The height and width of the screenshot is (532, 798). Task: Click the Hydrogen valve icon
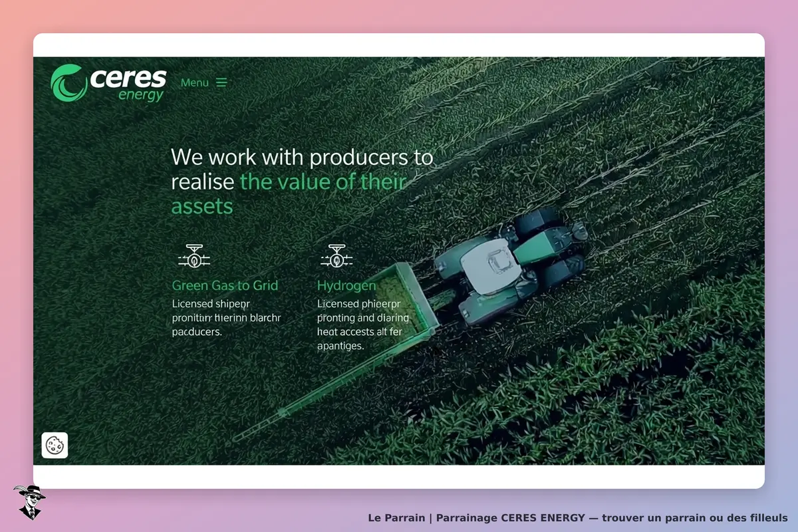(336, 257)
